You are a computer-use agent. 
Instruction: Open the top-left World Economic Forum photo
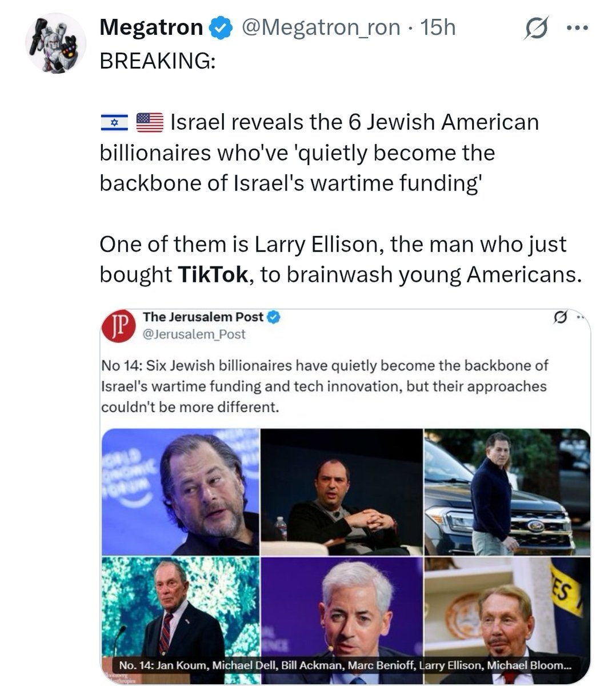[181, 492]
